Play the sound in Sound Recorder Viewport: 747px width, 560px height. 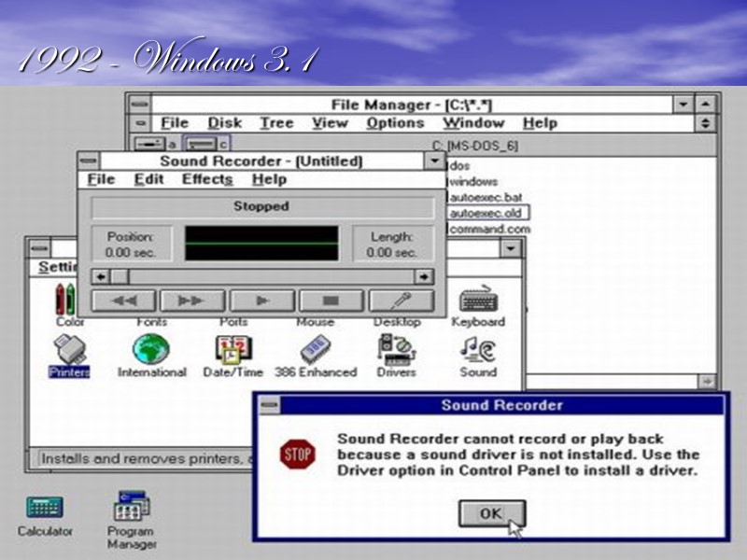pyautogui.click(x=262, y=301)
